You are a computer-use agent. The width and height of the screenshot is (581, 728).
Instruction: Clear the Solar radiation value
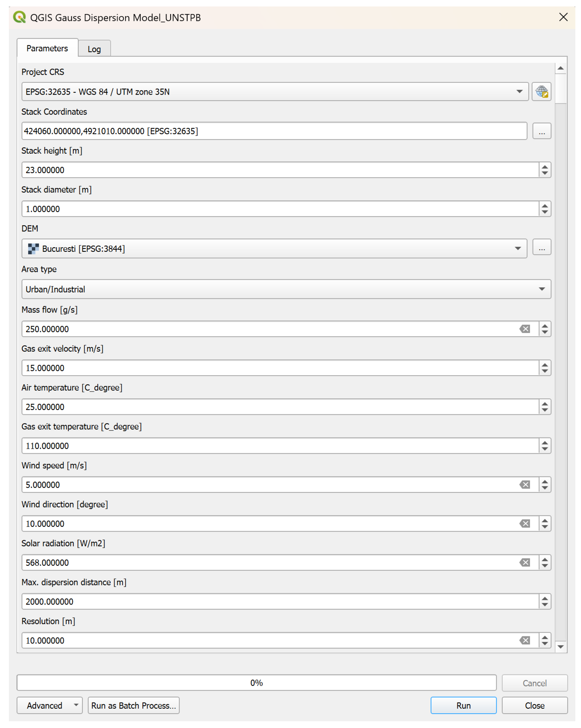(525, 562)
